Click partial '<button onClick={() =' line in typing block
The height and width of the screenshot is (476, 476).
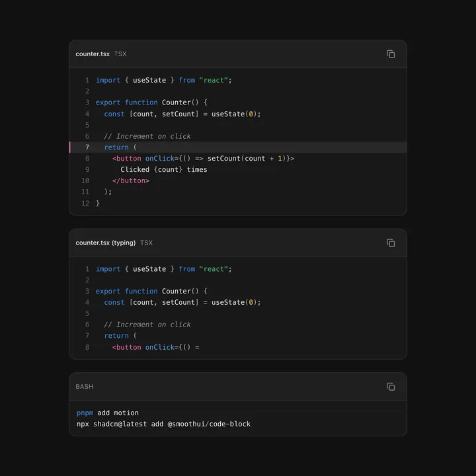tap(156, 347)
